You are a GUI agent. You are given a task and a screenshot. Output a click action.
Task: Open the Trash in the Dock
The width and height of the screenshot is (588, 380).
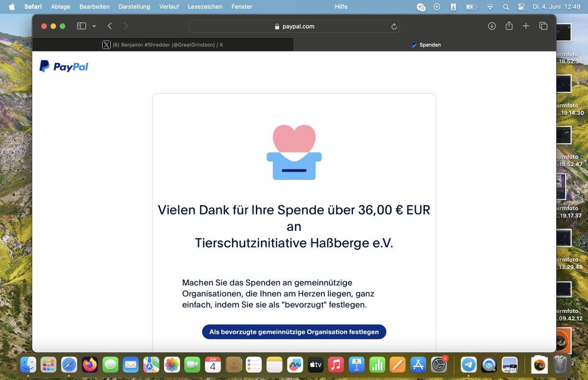click(560, 364)
